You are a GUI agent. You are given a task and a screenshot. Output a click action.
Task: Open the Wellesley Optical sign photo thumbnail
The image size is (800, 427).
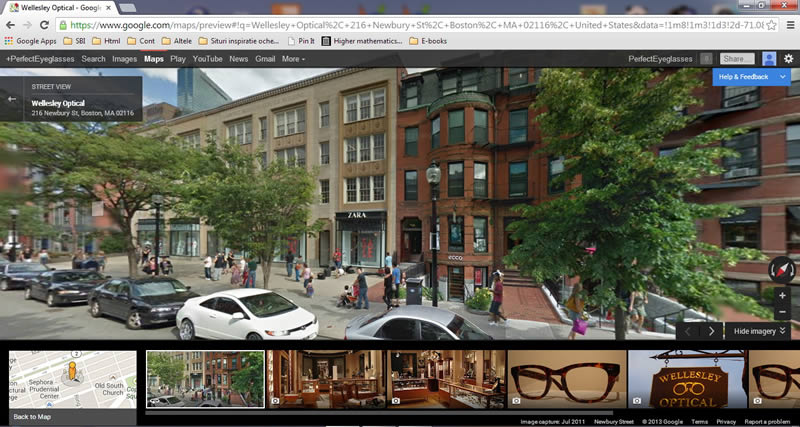(x=687, y=379)
